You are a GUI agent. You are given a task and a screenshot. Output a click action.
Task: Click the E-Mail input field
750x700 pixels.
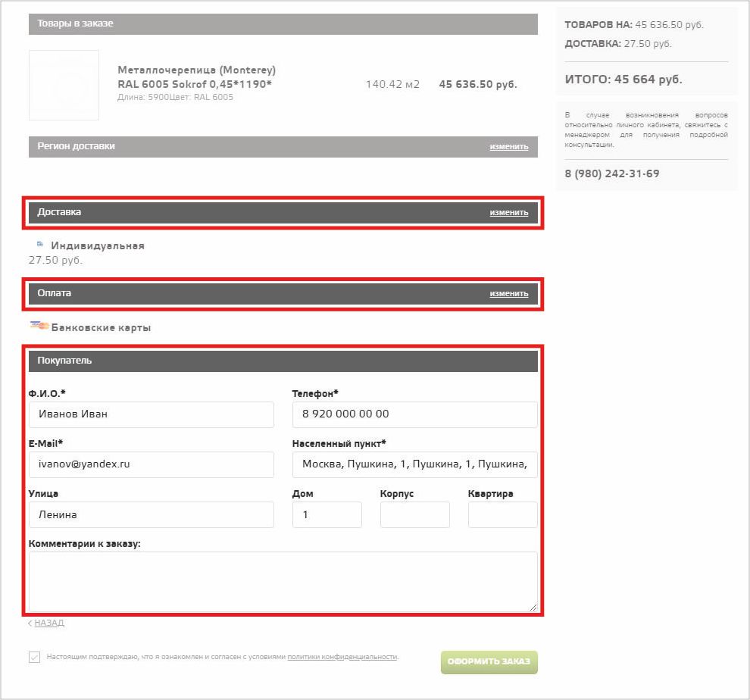152,464
